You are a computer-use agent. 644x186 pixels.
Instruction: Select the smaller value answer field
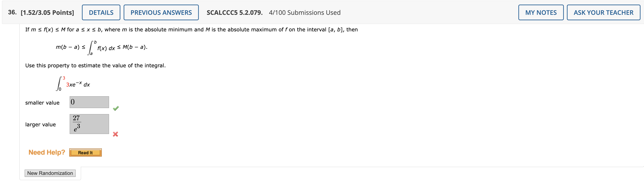click(89, 102)
